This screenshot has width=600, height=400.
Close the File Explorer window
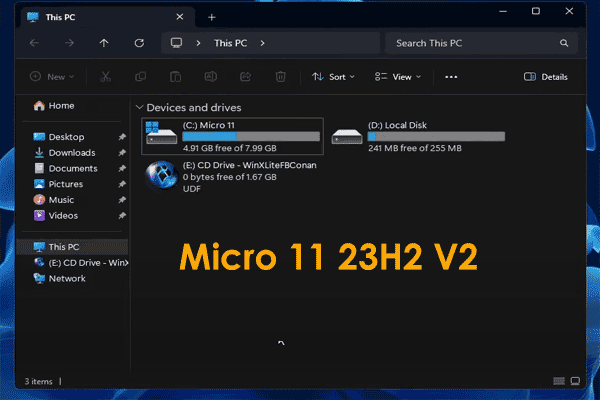tap(569, 11)
